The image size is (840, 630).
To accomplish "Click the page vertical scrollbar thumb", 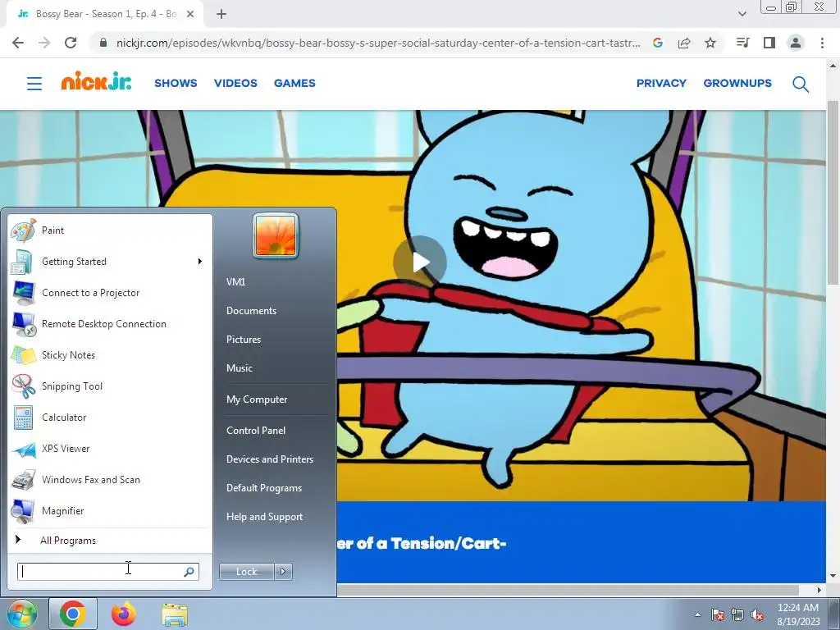I will tap(833, 193).
